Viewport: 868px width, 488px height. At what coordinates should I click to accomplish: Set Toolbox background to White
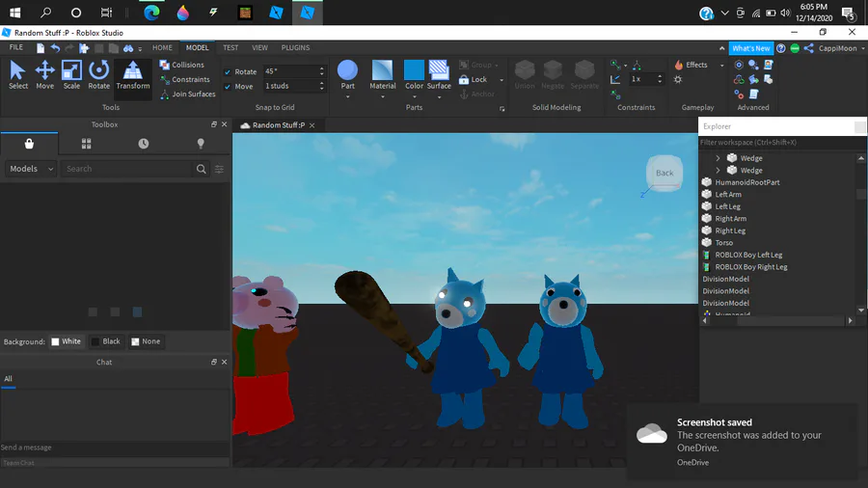(66, 341)
